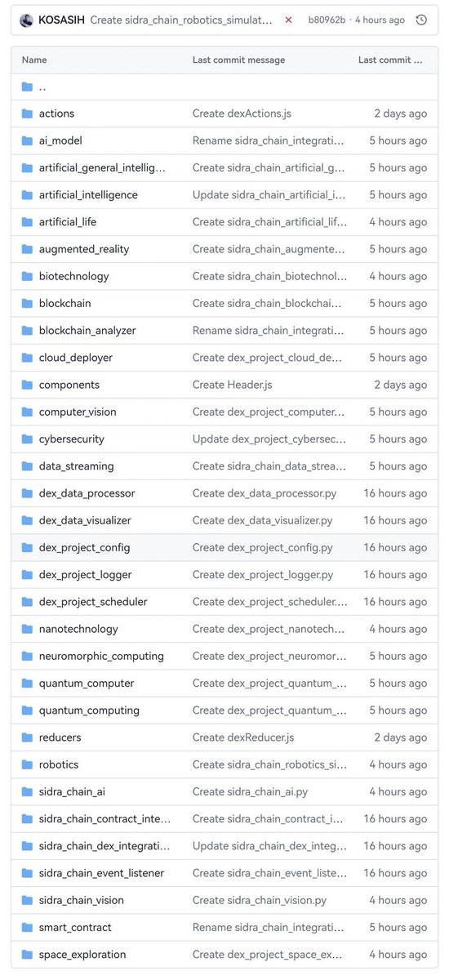Click the robotics folder icon
Image resolution: width=449 pixels, height=980 pixels.
[x=27, y=764]
